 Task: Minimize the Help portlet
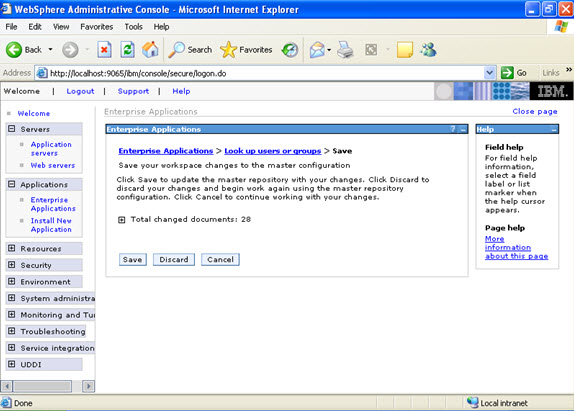point(554,129)
